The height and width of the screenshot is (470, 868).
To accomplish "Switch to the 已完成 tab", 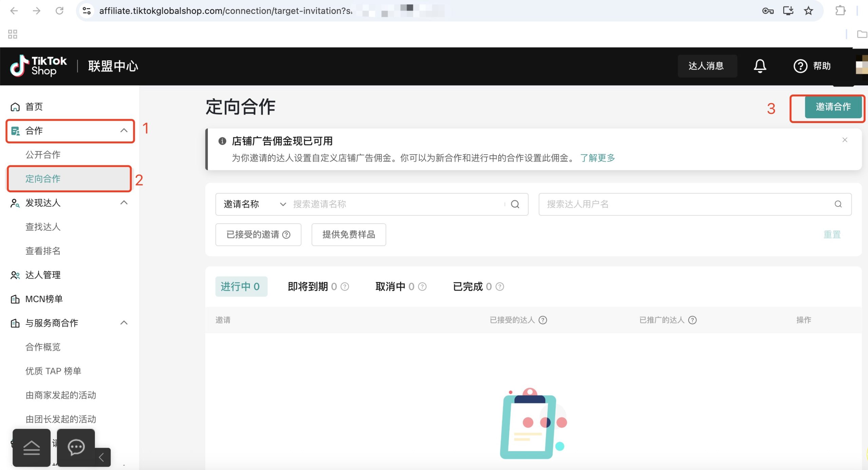I will tap(472, 287).
